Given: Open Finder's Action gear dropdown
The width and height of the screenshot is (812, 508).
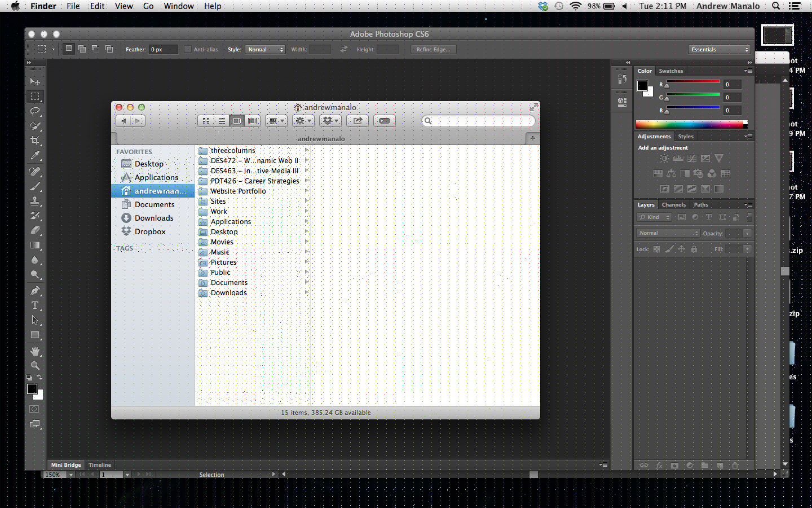Looking at the screenshot, I should point(303,121).
